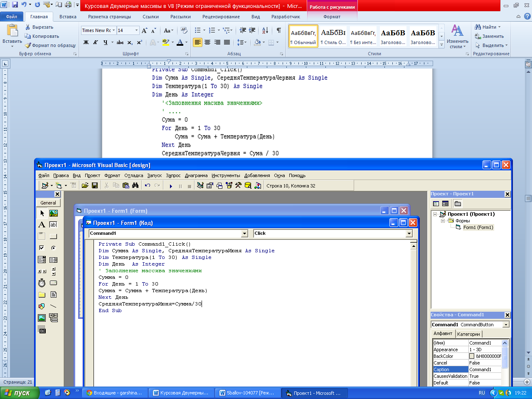
Task: Collapse the Формы folder in the project tree
Action: [x=443, y=221]
